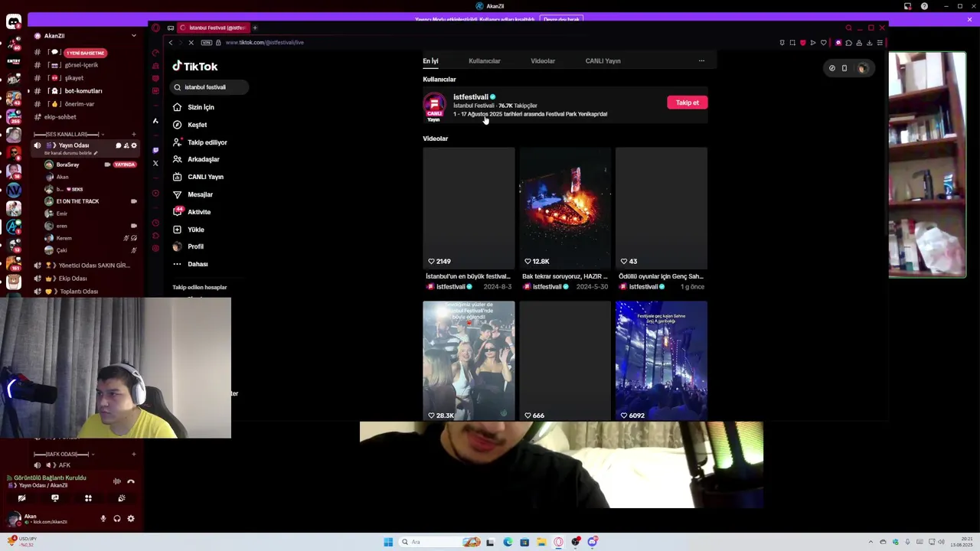The image size is (980, 551).
Task: Open Dahası more menu in TikTok
Action: (191, 264)
